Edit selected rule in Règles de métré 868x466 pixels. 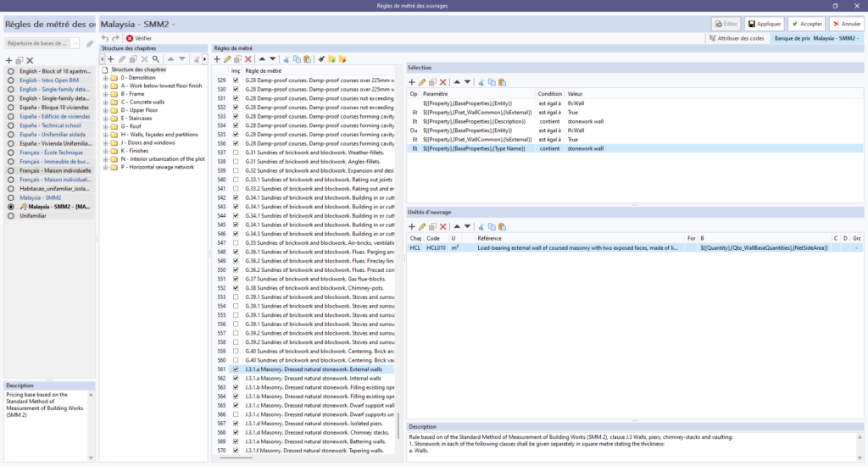click(227, 59)
